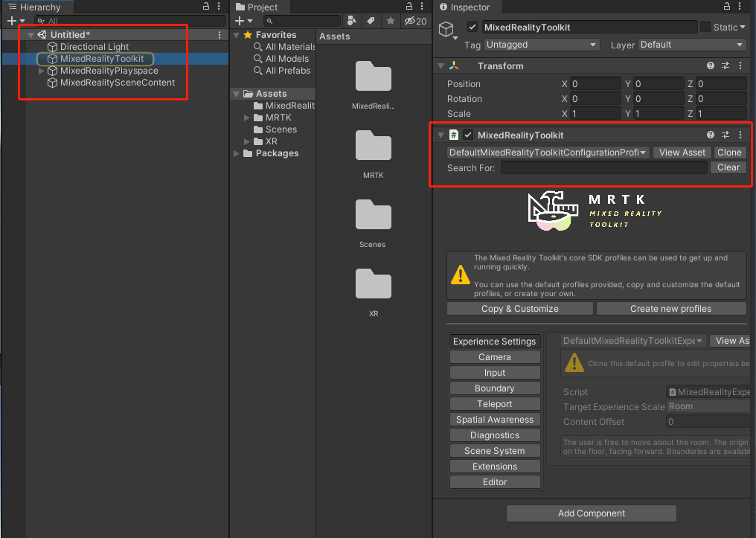Select the MixedReali... folder thumbnail in Assets
This screenshot has width=756, height=538.
[x=374, y=76]
